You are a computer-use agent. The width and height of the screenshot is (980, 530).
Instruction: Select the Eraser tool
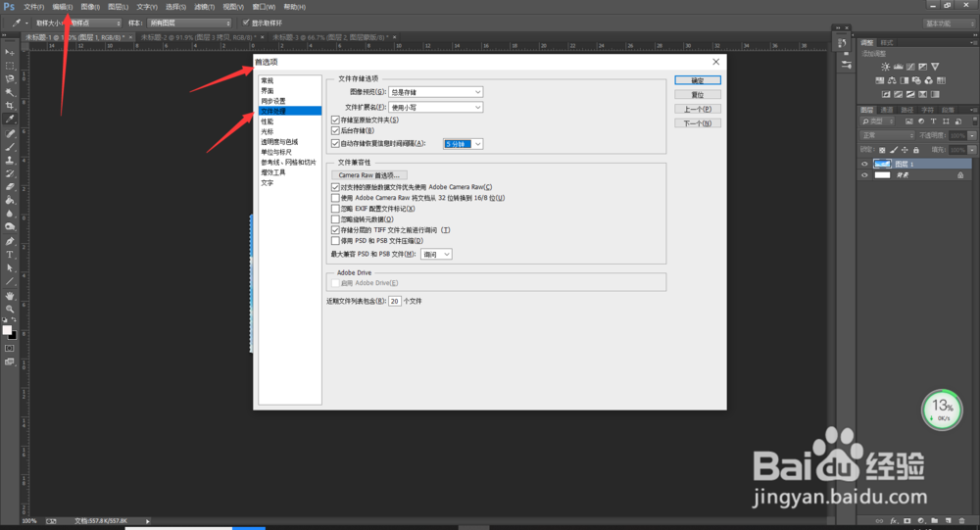click(x=10, y=186)
